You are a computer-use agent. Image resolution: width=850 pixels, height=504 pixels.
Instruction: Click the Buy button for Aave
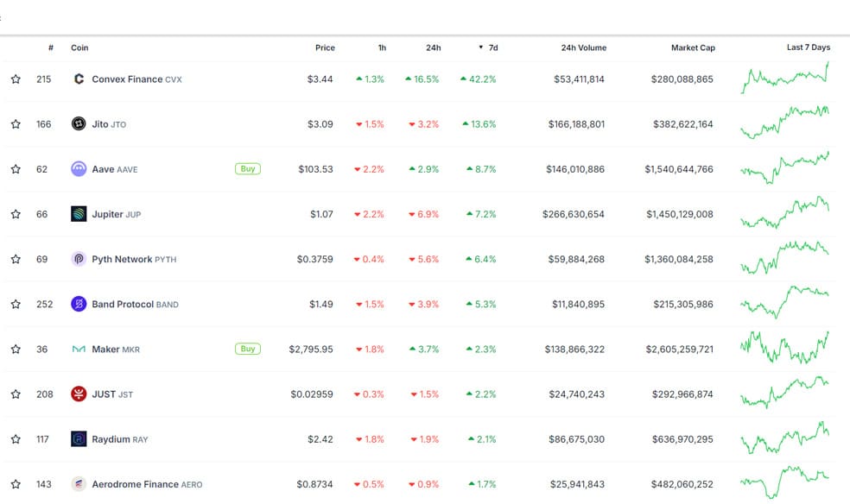(x=248, y=169)
